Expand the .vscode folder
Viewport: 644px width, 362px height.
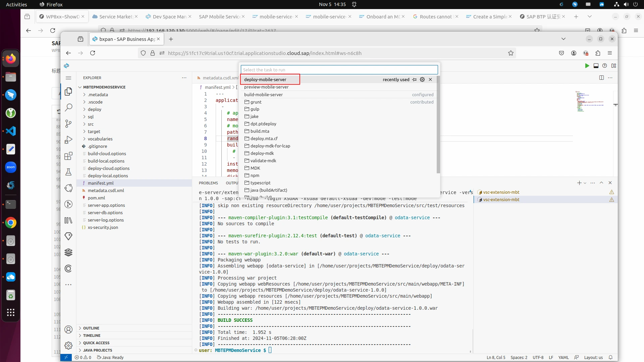click(134, 102)
